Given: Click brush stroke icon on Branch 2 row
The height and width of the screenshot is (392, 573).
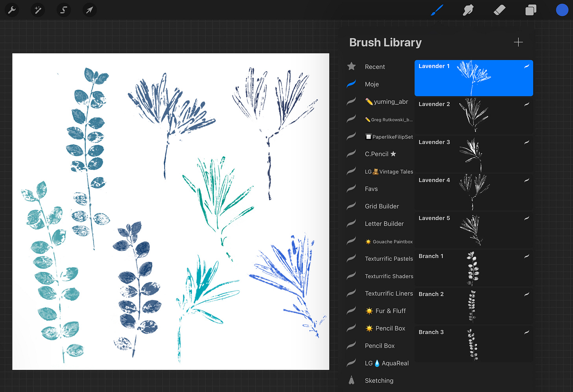Looking at the screenshot, I should 527,294.
